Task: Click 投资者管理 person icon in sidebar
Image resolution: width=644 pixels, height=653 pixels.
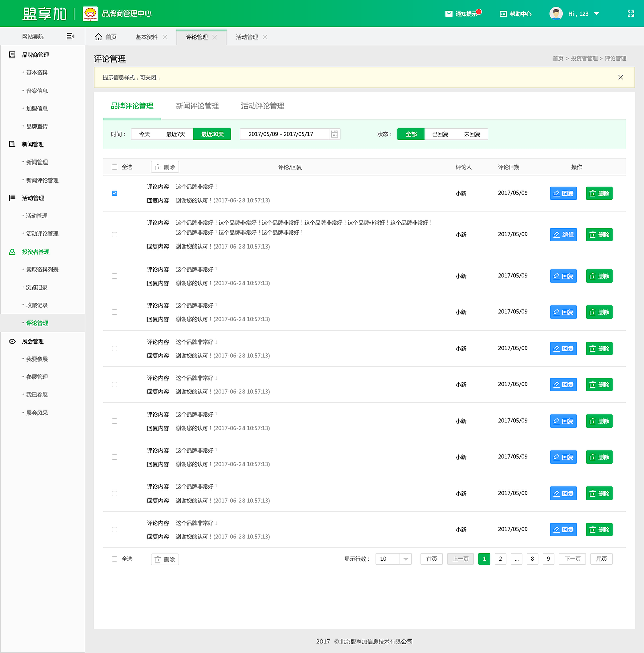Action: pos(12,252)
